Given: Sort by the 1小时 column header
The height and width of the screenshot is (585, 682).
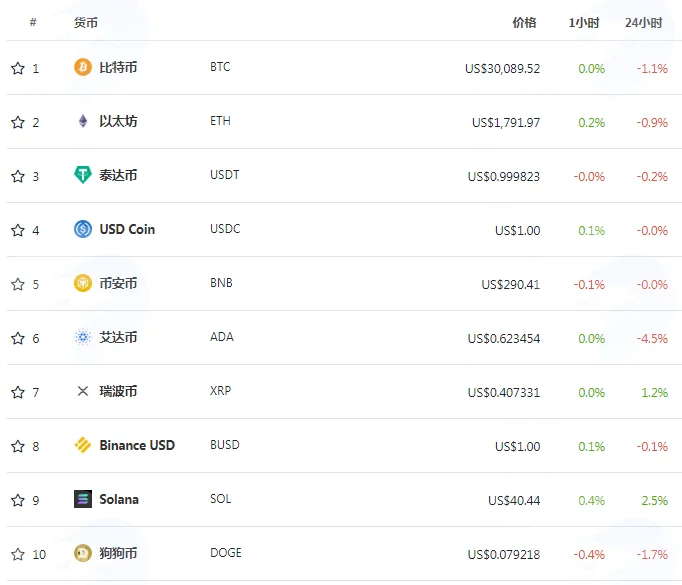Looking at the screenshot, I should click(x=584, y=23).
